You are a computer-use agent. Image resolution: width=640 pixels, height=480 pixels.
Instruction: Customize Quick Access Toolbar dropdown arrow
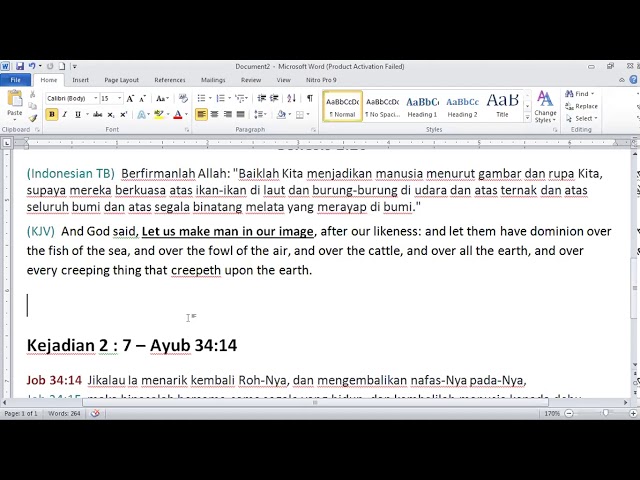click(x=75, y=66)
